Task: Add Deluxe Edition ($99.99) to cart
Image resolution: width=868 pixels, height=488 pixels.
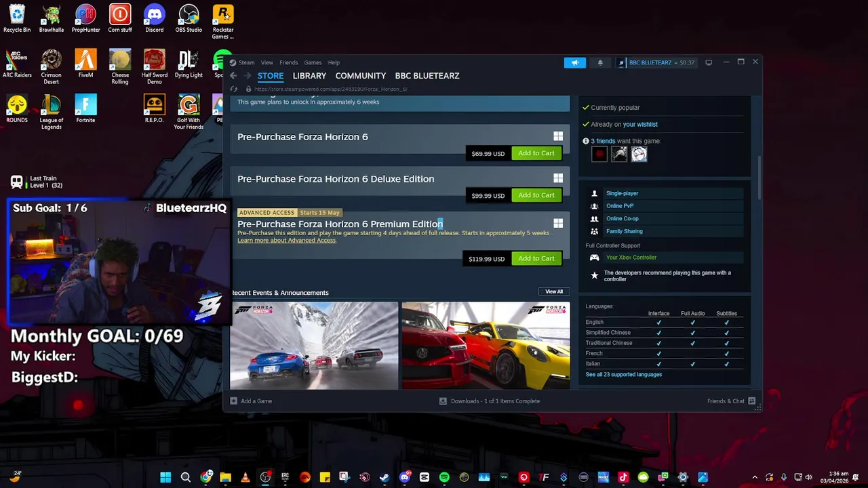Action: coord(536,195)
